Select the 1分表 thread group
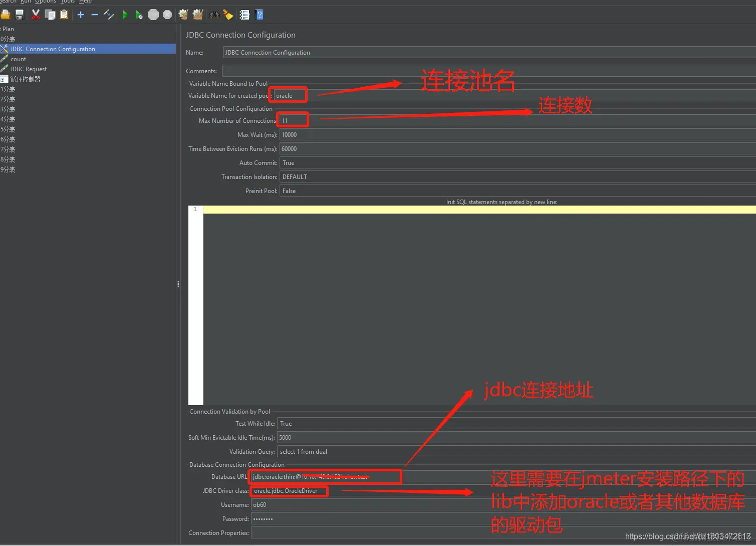This screenshot has width=756, height=546. pyautogui.click(x=8, y=89)
